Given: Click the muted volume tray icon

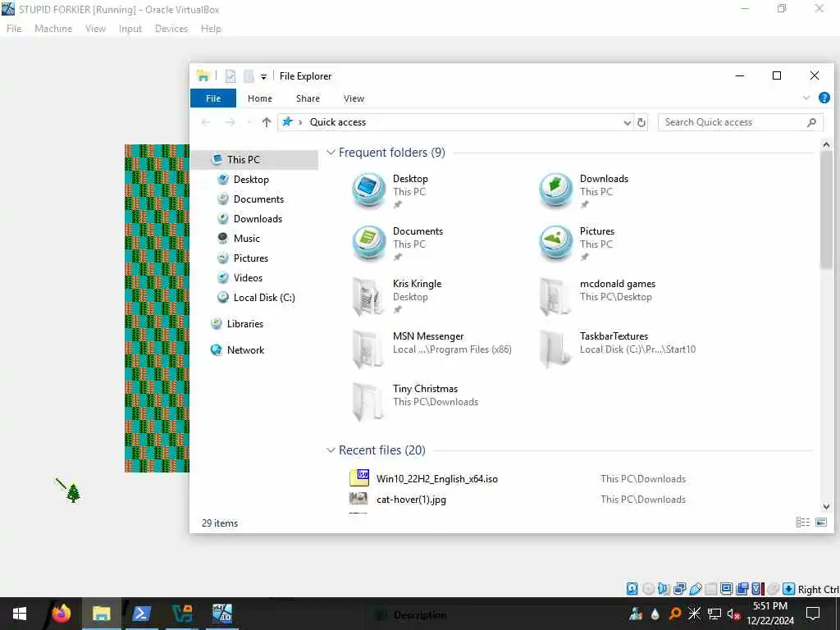Looking at the screenshot, I should [733, 614].
